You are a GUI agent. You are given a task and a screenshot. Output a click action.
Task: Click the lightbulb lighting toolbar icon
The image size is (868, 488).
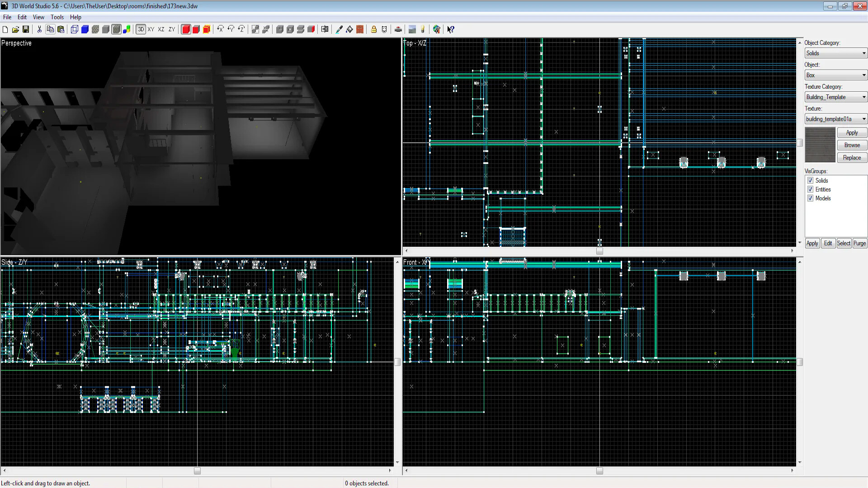[x=423, y=29]
